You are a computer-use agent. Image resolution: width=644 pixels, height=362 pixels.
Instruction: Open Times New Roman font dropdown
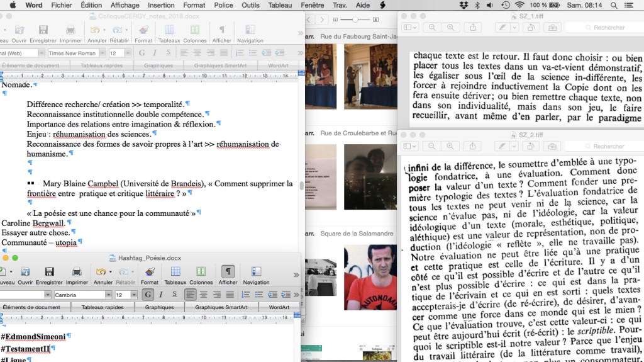pos(101,53)
